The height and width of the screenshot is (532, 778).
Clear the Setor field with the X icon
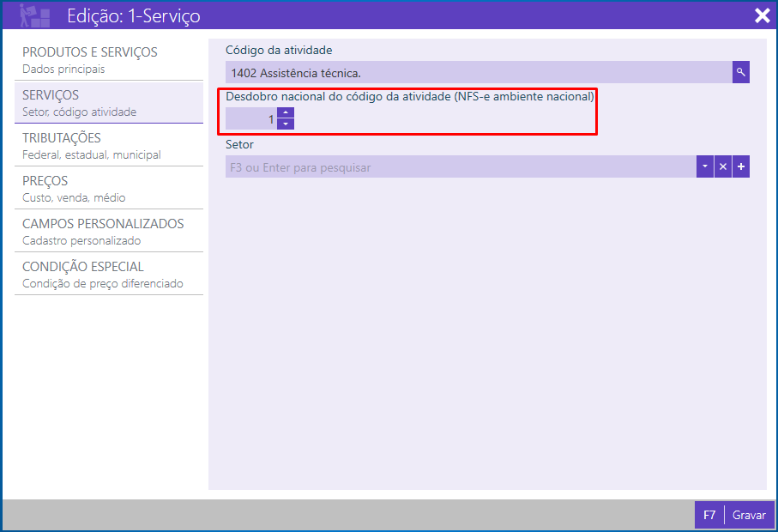(723, 166)
